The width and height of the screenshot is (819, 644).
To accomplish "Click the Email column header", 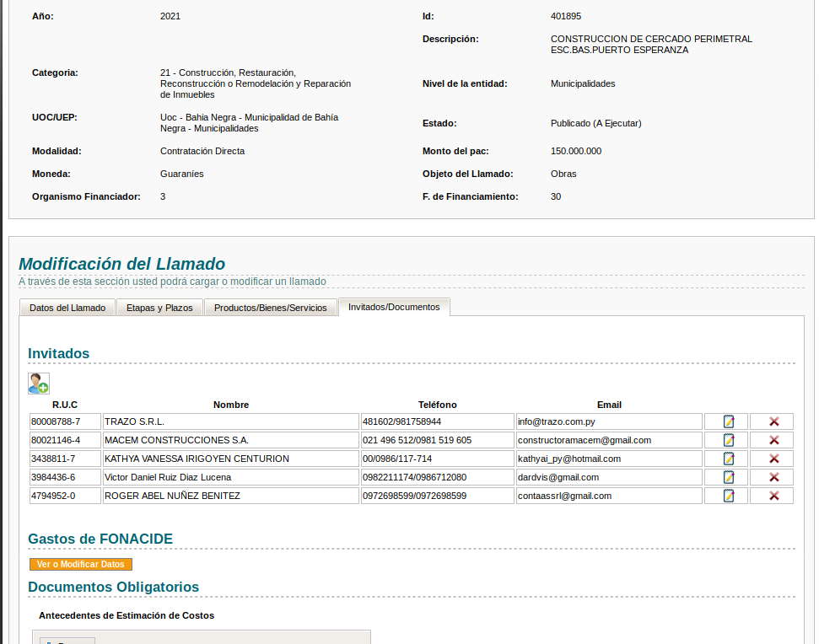I will pyautogui.click(x=609, y=405).
